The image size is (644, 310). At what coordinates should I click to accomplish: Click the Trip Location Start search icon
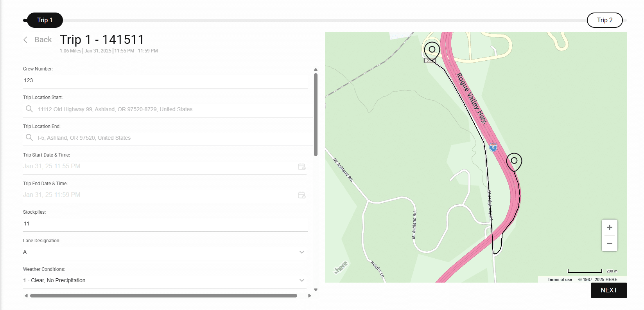click(x=29, y=109)
